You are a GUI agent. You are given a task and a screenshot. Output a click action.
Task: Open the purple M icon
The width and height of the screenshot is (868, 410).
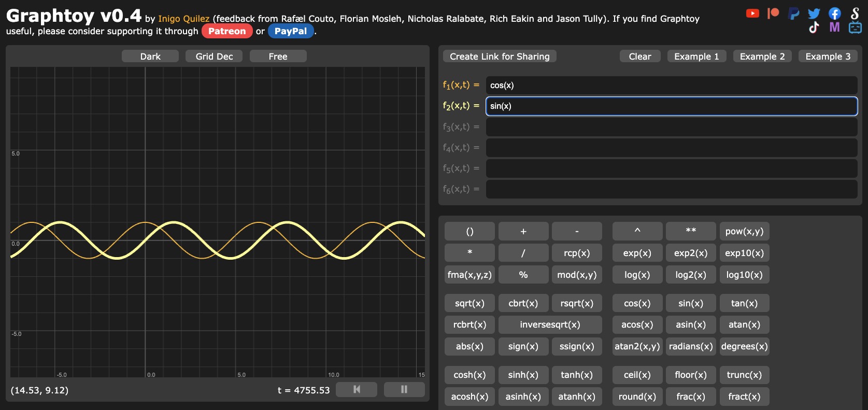tap(834, 27)
